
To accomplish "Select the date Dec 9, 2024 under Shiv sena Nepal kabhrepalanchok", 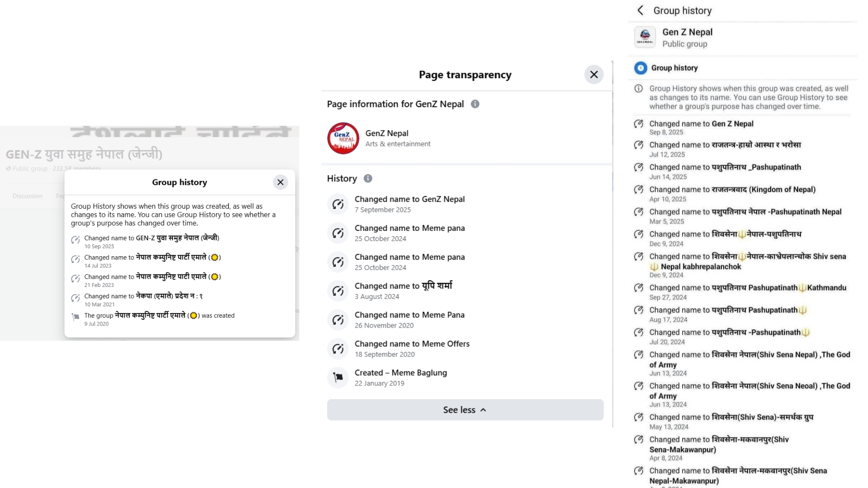I will pos(666,275).
